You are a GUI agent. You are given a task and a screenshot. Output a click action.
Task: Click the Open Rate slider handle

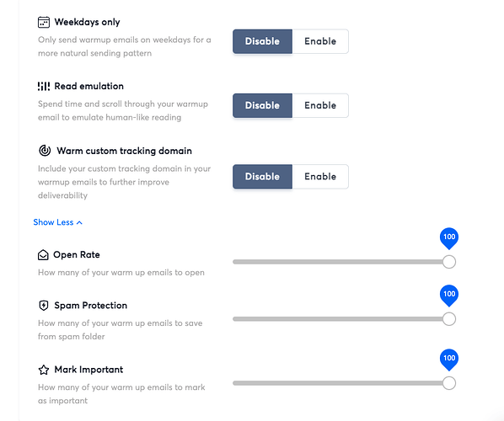click(449, 262)
